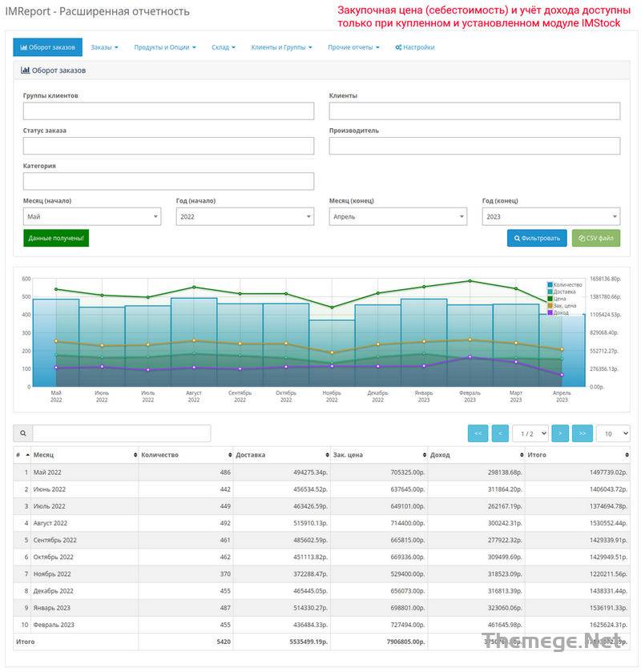Open Настройки settings tab
The height and width of the screenshot is (672, 641).
pyautogui.click(x=415, y=47)
